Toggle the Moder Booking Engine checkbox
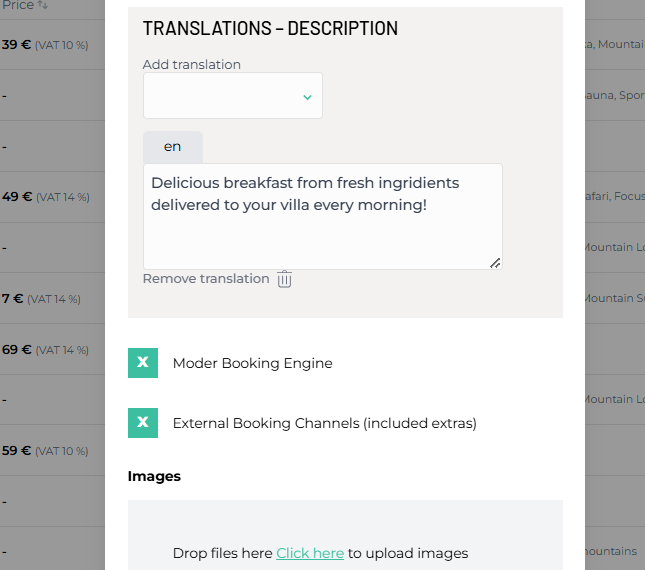 143,363
